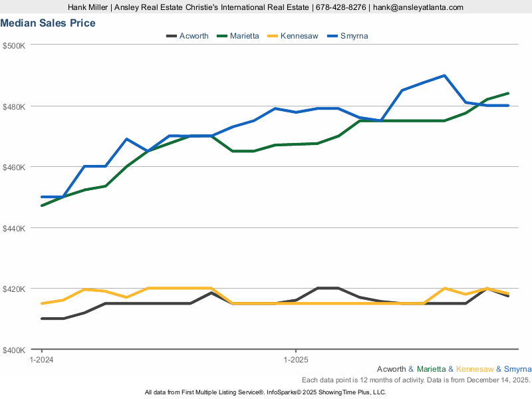Select the 1-2024 x-axis marker

tap(42, 359)
